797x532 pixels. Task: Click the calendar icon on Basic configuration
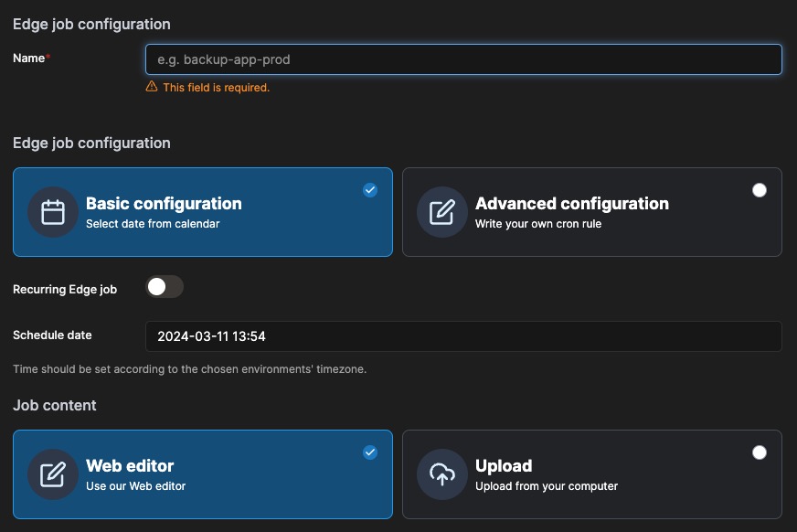(52, 212)
